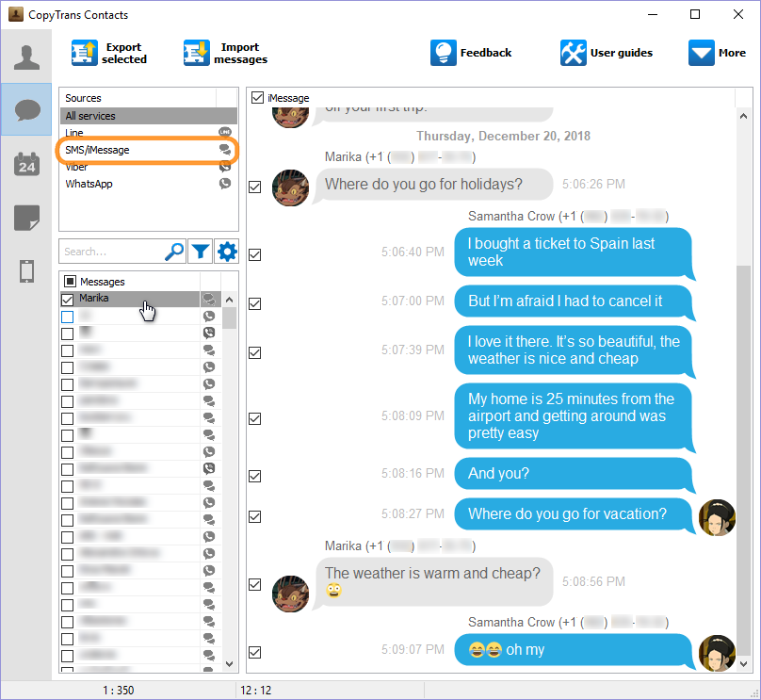Open the gear settings icon
This screenshot has height=700, width=761.
[227, 252]
